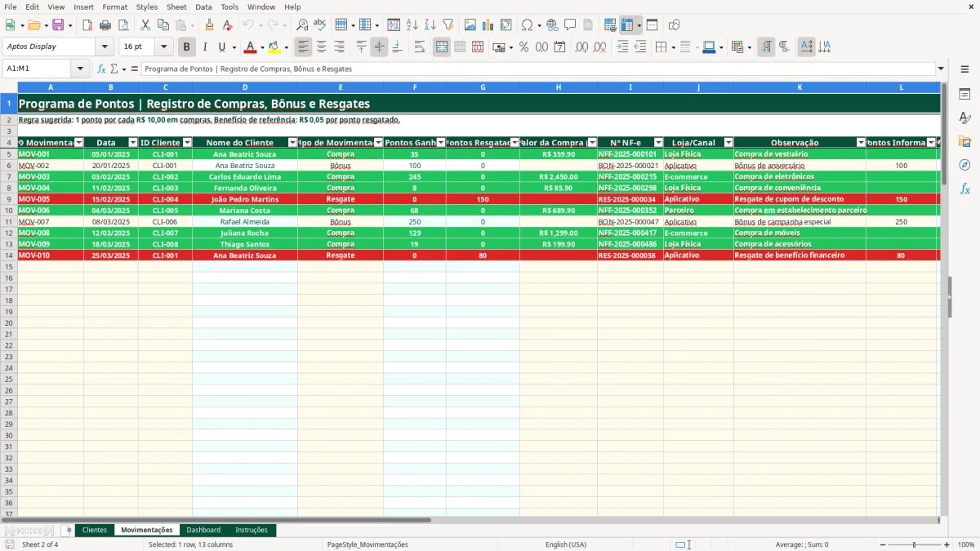This screenshot has width=980, height=551.
Task: Cut the selected cells
Action: click(x=145, y=25)
